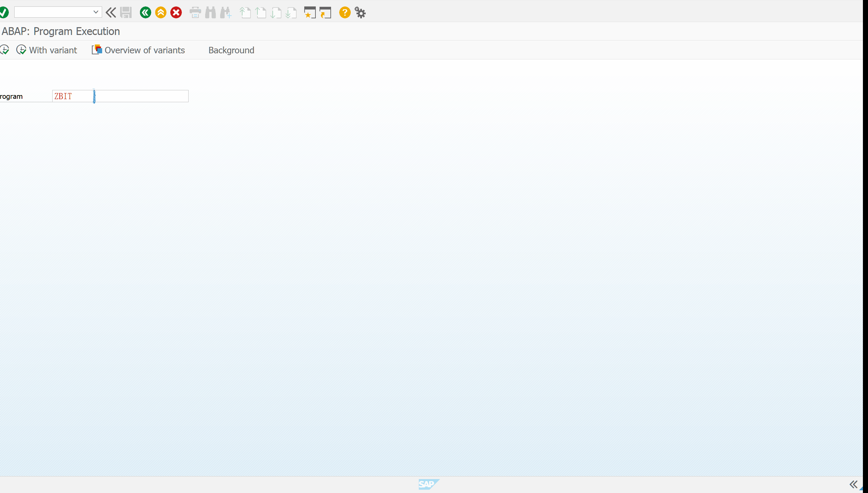Screen dimensions: 868x493
Task: Generate a shortcut with the window-arrow icon
Action: tap(325, 12)
